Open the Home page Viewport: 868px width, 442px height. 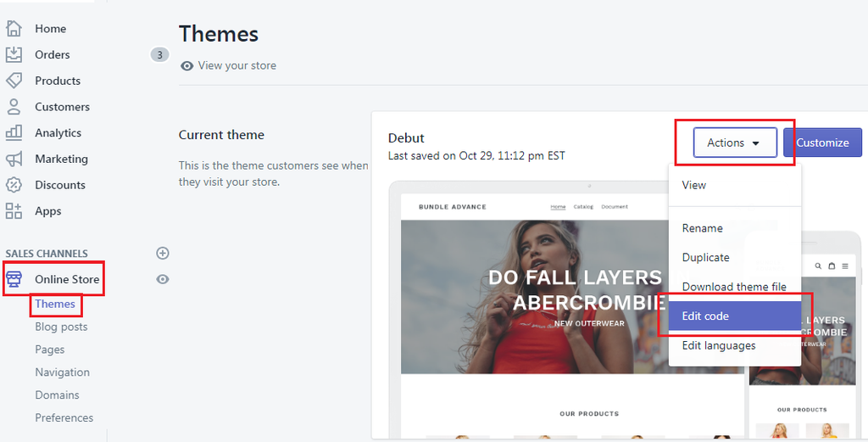[50, 29]
